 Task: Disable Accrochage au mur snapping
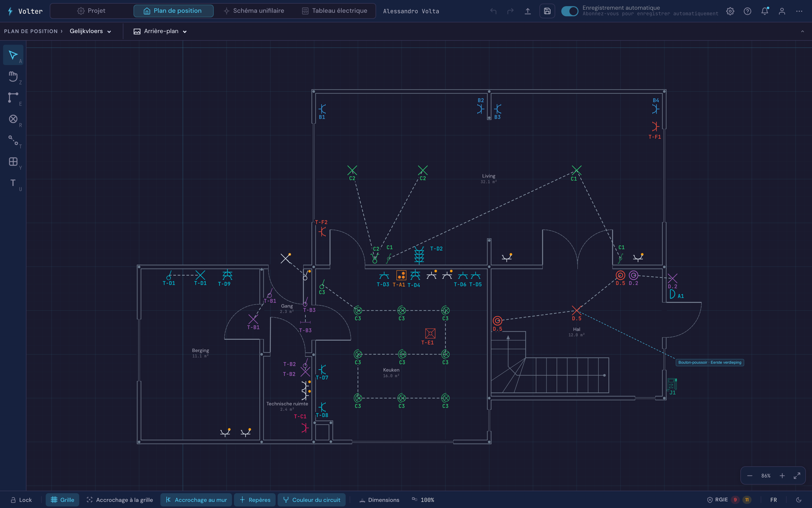(x=196, y=500)
